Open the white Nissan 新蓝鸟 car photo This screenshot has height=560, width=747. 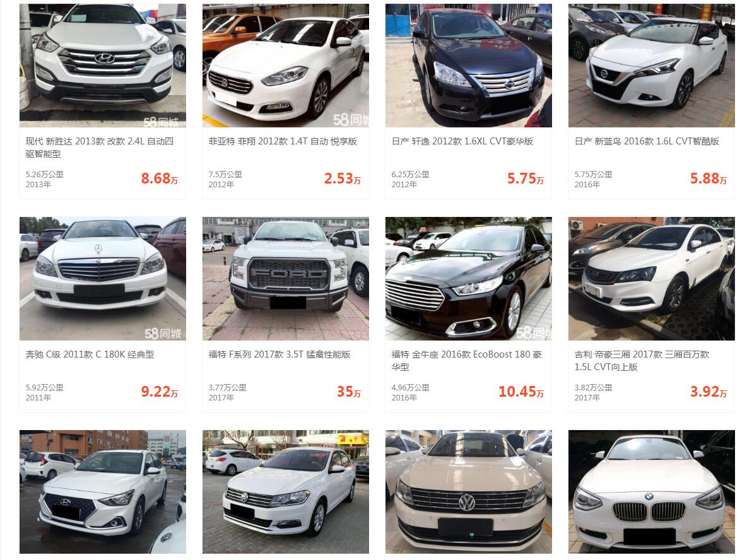click(651, 65)
